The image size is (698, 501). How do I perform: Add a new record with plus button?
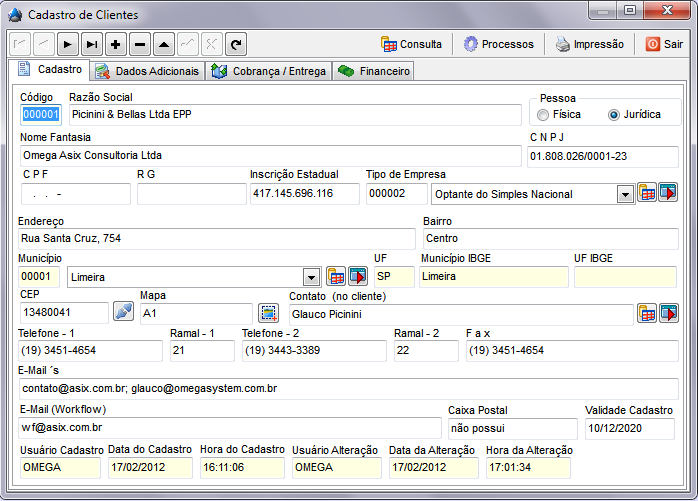click(116, 44)
